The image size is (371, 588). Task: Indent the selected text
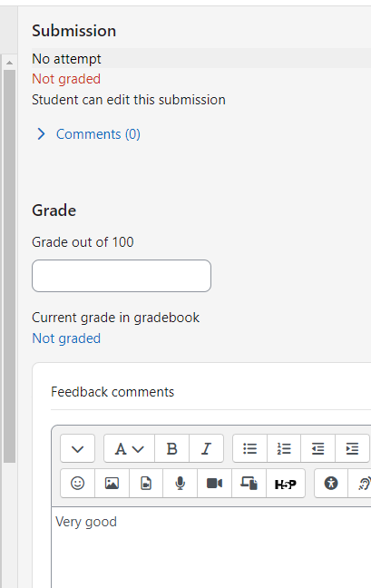352,448
